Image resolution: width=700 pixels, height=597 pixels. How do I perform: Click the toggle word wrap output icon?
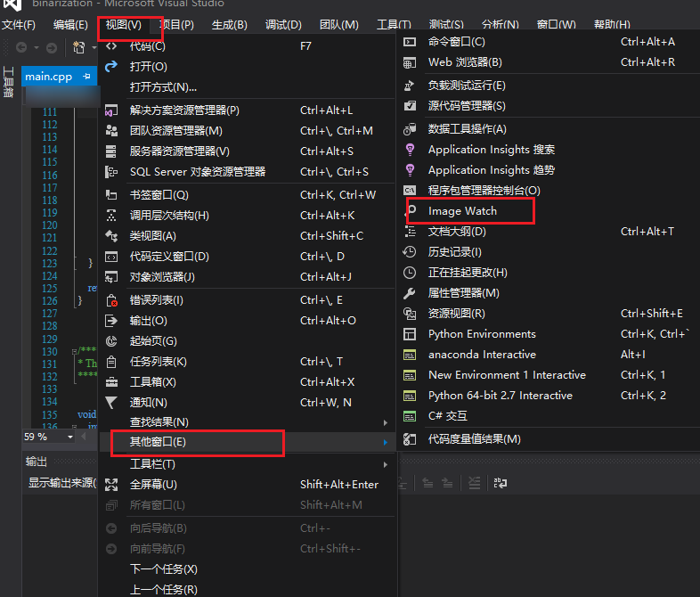click(501, 483)
